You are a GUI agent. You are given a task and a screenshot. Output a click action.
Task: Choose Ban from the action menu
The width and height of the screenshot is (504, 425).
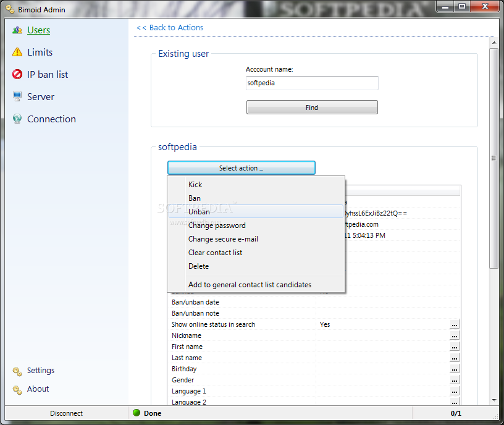pos(256,198)
